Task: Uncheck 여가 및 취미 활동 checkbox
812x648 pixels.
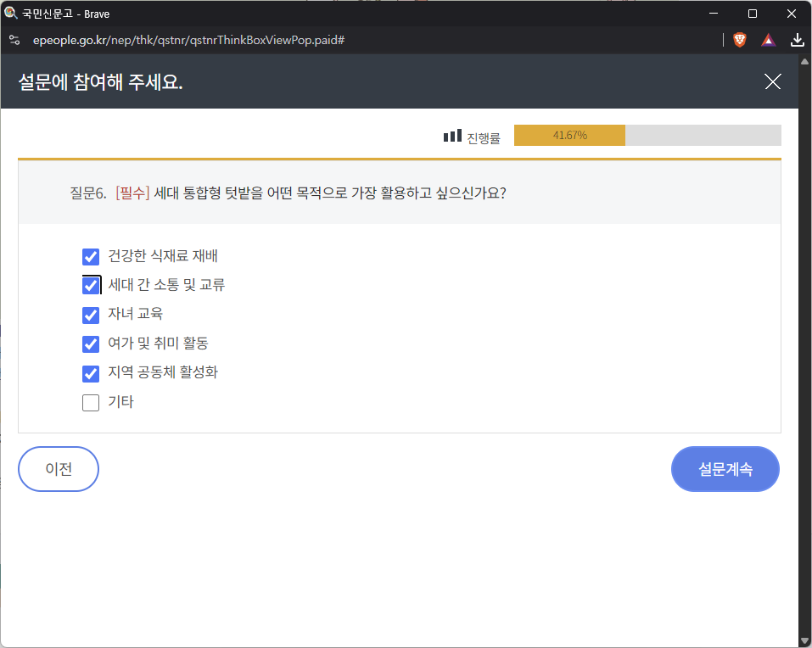Action: pos(91,344)
